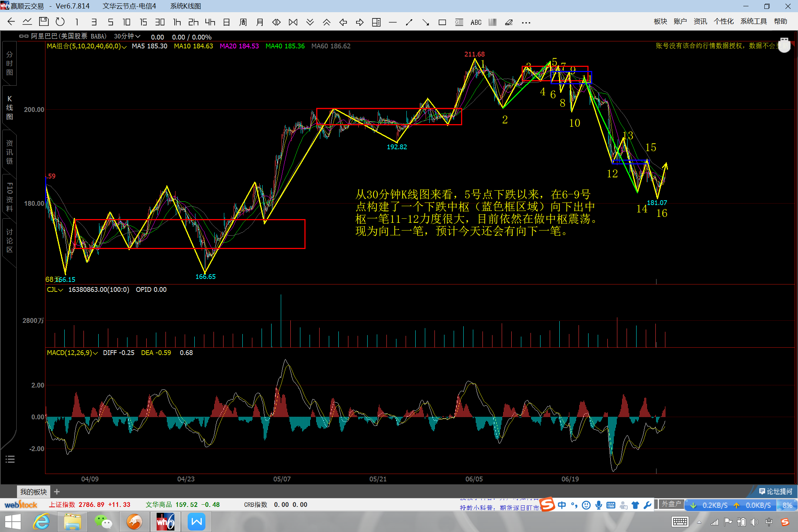Open the three-dot more tools menu
Viewport: 798px width, 532px height.
(526, 23)
